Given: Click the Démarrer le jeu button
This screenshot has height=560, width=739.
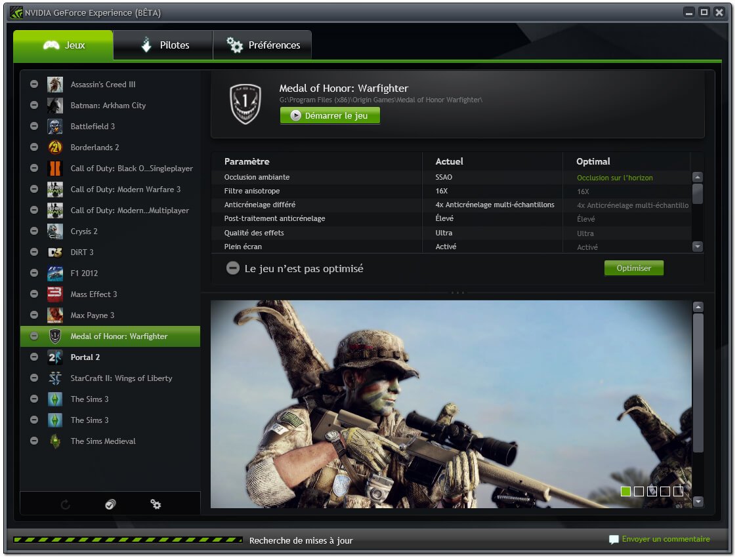Looking at the screenshot, I should pos(330,115).
